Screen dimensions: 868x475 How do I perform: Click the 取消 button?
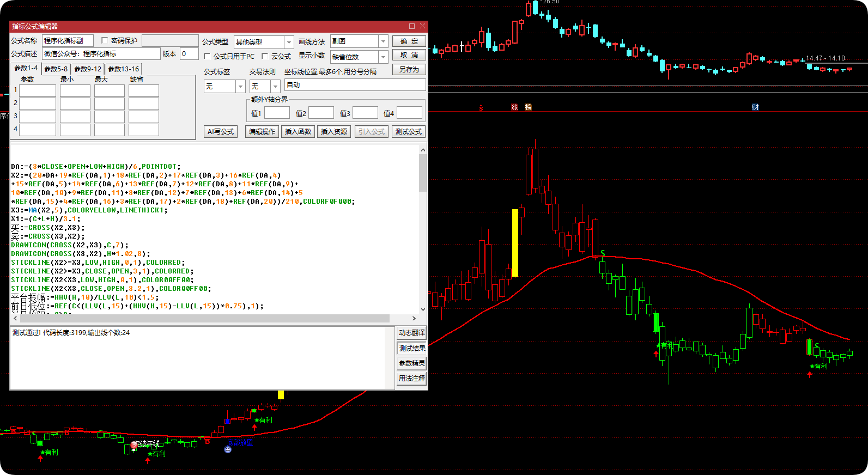(x=409, y=55)
